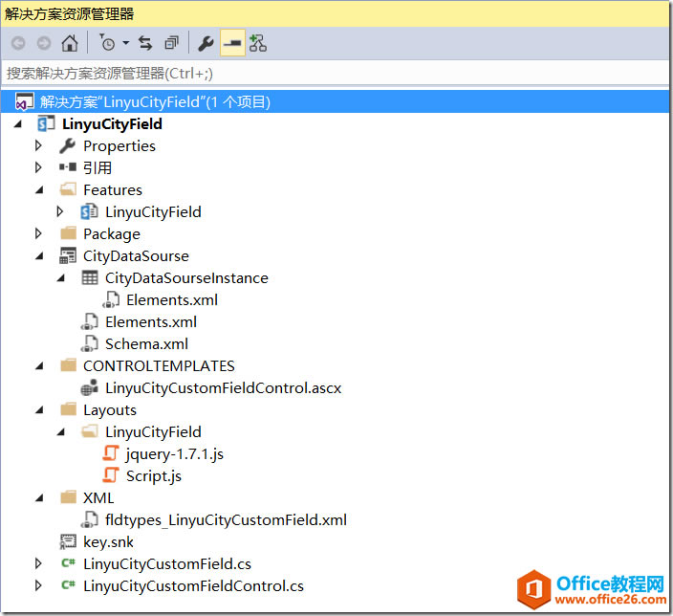Select the Features folder label
673x616 pixels.
point(113,189)
